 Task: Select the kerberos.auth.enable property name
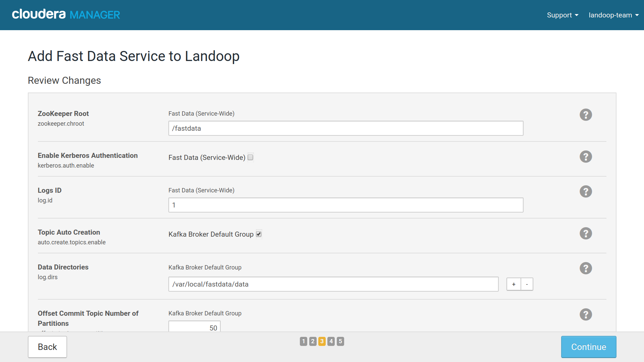click(66, 166)
